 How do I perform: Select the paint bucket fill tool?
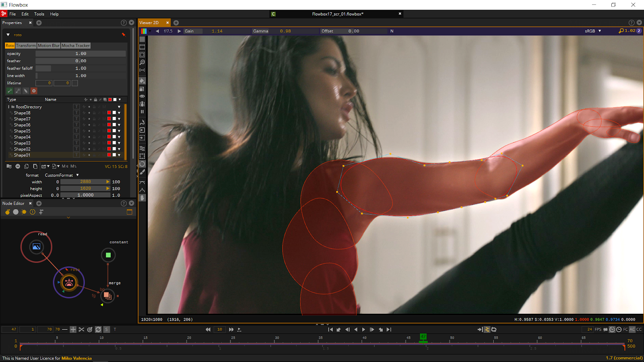coord(142,80)
